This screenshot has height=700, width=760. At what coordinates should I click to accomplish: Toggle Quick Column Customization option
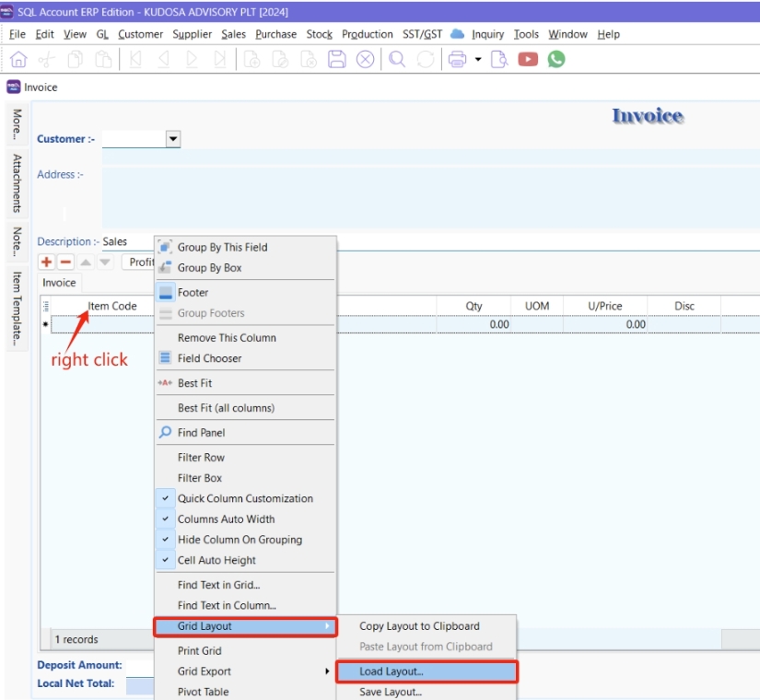tap(244, 498)
